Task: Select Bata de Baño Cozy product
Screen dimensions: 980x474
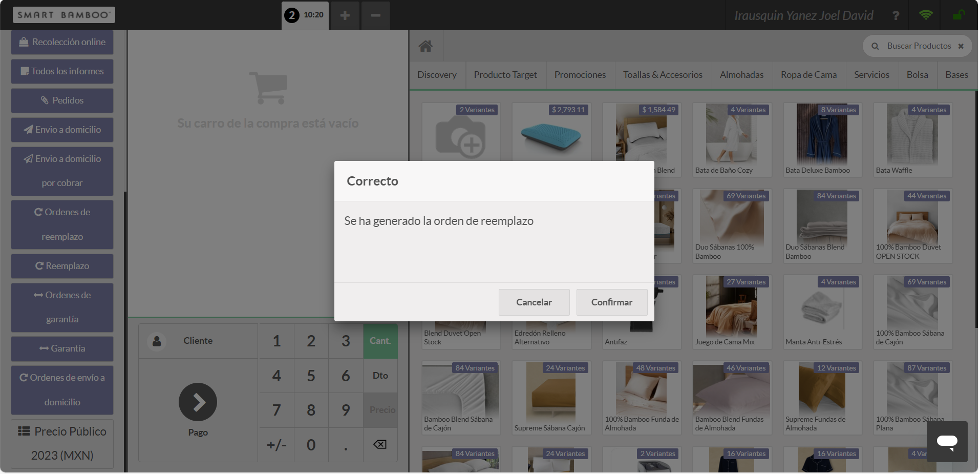Action: pyautogui.click(x=732, y=140)
